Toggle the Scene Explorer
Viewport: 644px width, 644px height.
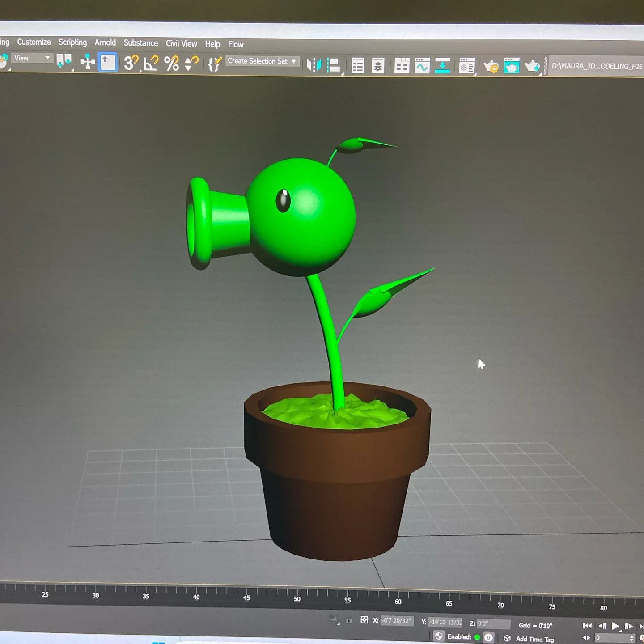pyautogui.click(x=358, y=66)
